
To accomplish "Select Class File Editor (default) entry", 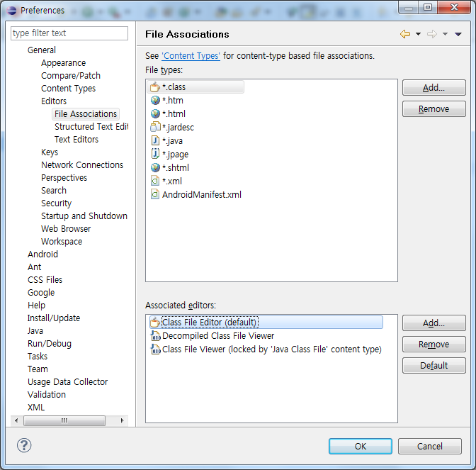I will [x=266, y=323].
